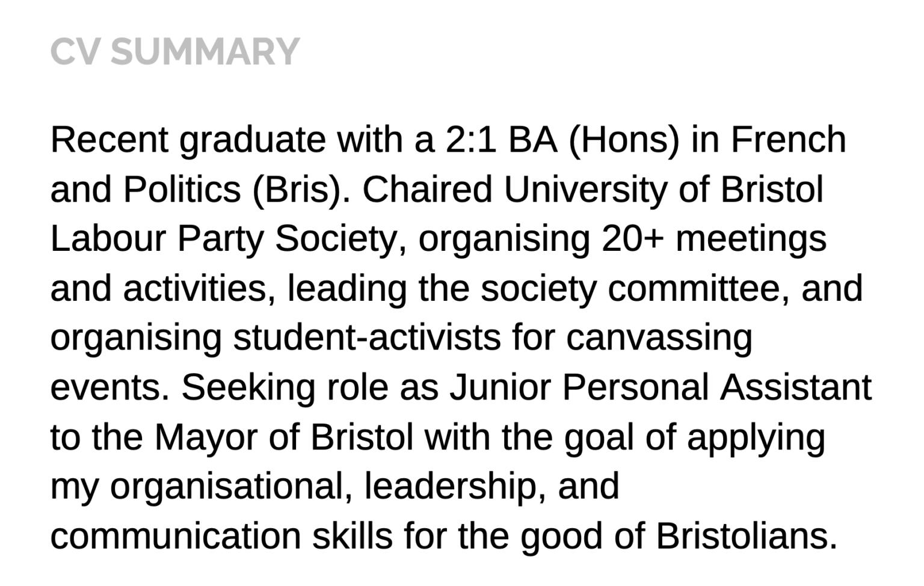The image size is (924, 586).
Task: Click the word "Bristolians"
Action: [746, 537]
